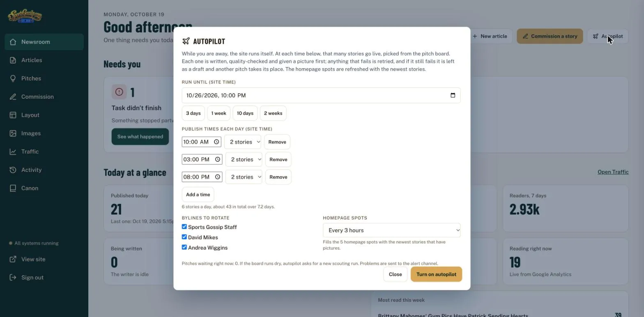Go to Articles in the sidebar
This screenshot has height=317, width=644.
(x=44, y=60)
